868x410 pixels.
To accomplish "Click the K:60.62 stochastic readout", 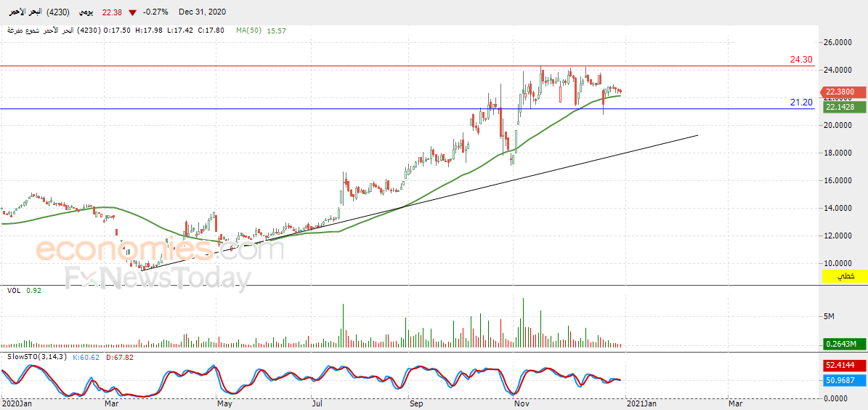I will pyautogui.click(x=84, y=357).
